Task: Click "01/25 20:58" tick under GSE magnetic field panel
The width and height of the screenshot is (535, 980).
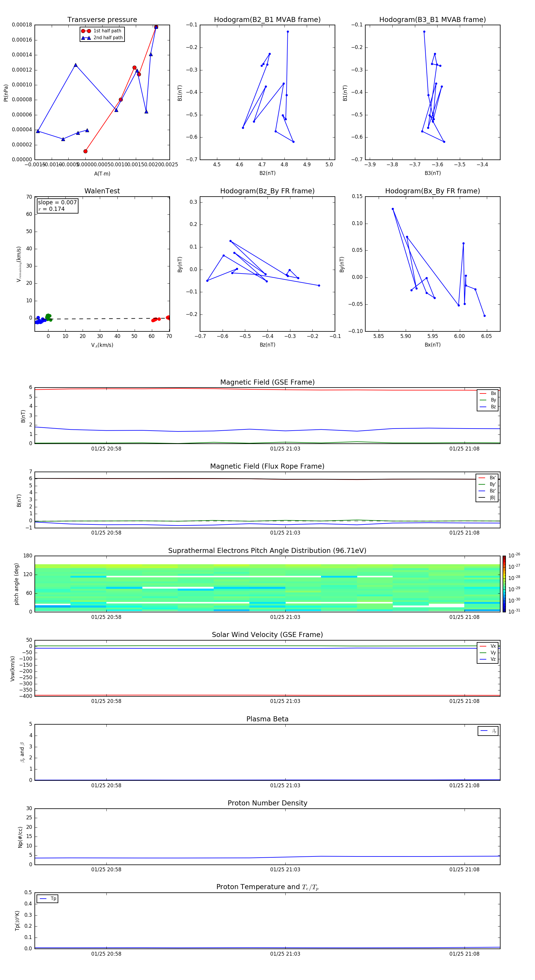Action: (106, 449)
